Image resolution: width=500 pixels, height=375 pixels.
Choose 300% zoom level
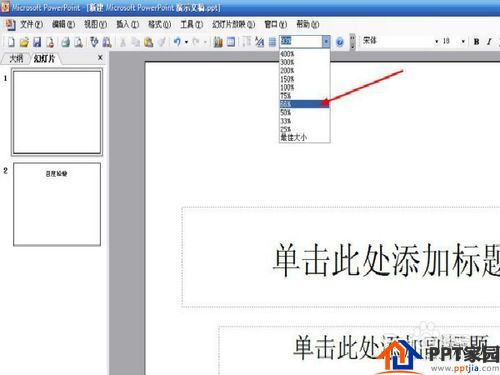(x=305, y=62)
